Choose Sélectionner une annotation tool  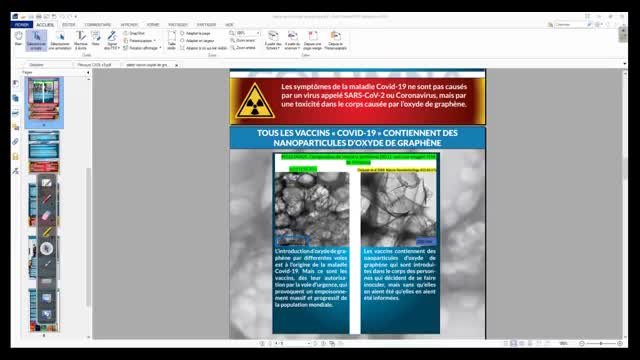[60, 40]
